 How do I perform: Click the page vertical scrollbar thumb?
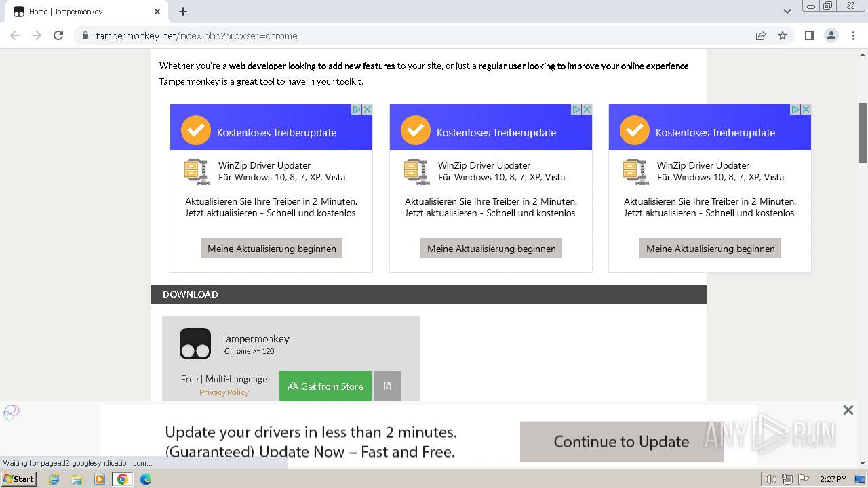[863, 133]
